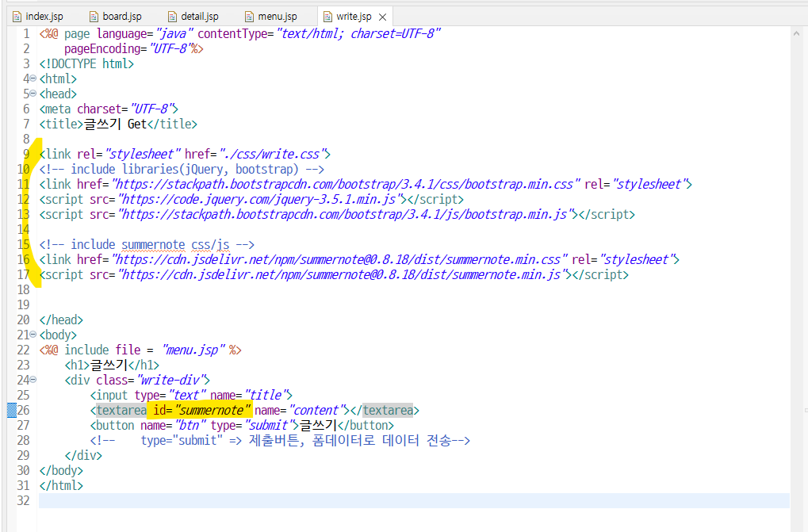Image resolution: width=808 pixels, height=532 pixels.
Task: Click the pageEncoding "UTF-8" value
Action: click(x=170, y=49)
